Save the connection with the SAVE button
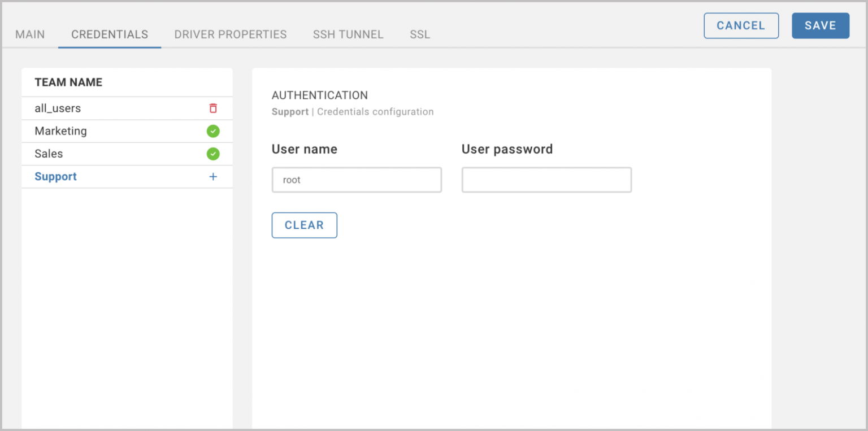Screen dimensions: 868x431 coord(820,26)
